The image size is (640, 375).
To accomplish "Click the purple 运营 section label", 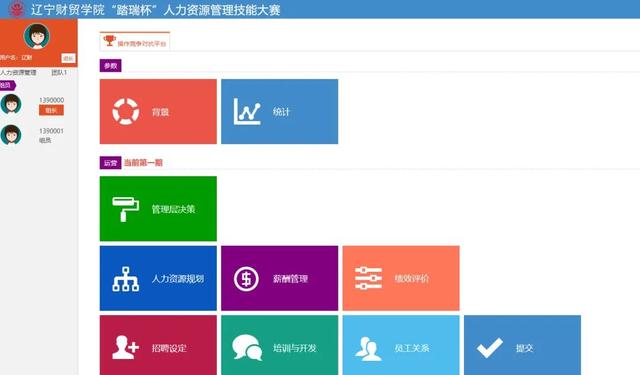I will coord(111,163).
